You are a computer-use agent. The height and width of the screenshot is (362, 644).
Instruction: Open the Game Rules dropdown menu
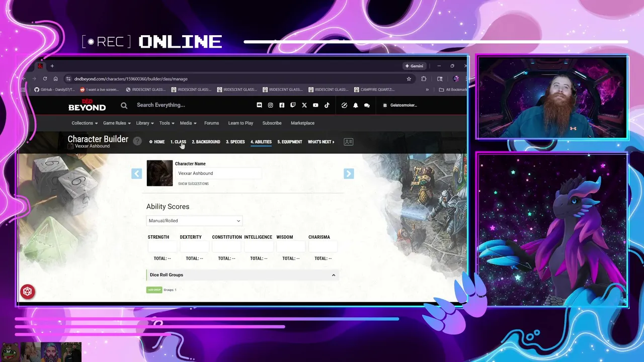click(117, 123)
